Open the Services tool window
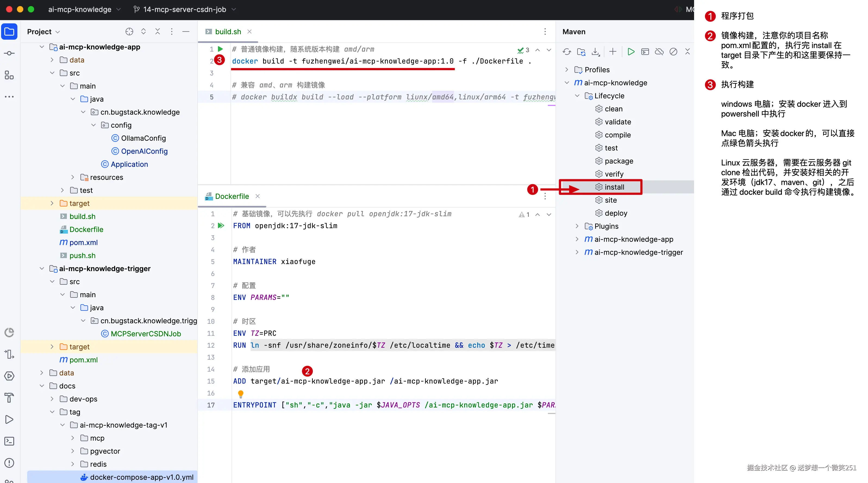 [10, 376]
